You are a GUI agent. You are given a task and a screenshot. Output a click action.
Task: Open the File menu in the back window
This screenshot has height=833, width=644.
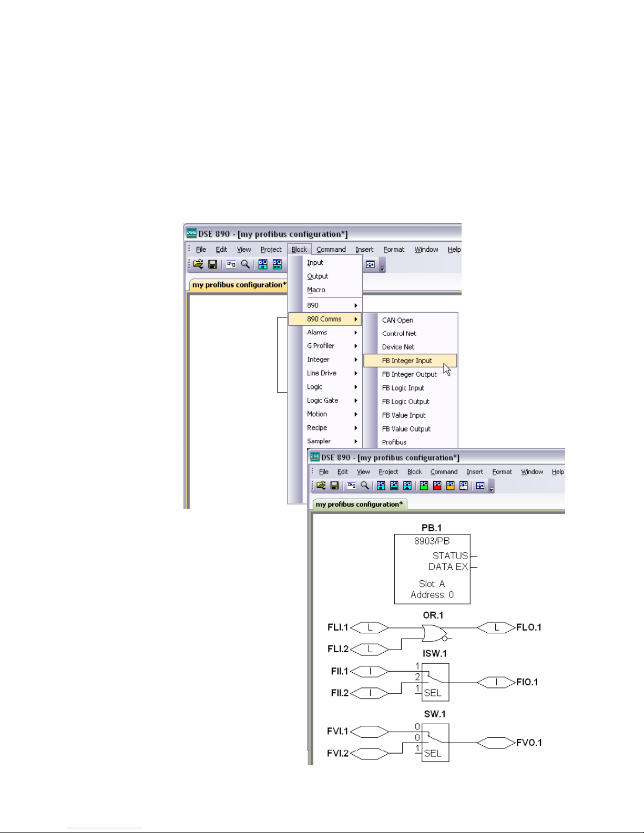201,250
